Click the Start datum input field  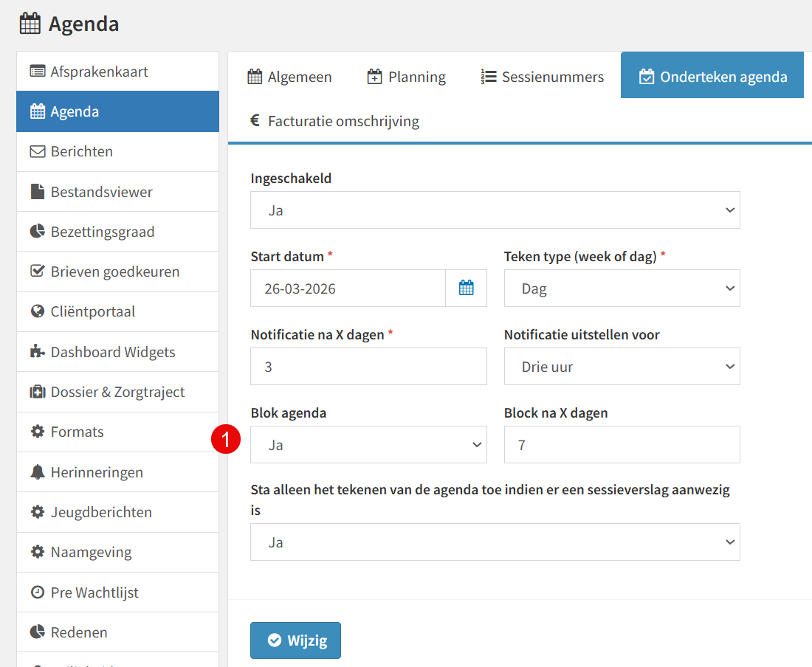pos(348,288)
